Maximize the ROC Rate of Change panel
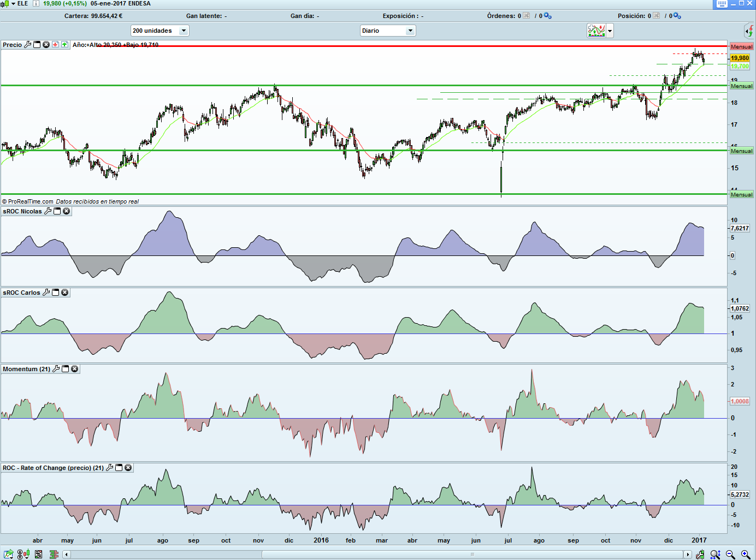 (119, 468)
